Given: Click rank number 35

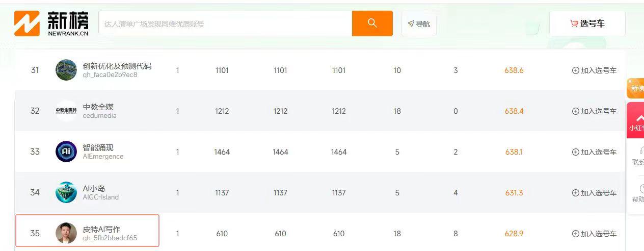Looking at the screenshot, I should pyautogui.click(x=35, y=234).
